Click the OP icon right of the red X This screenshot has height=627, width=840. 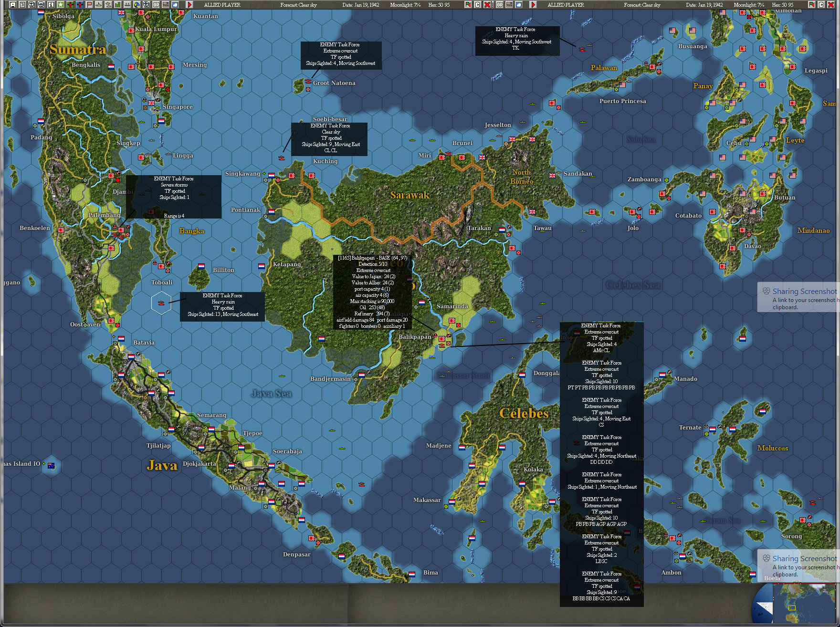tap(500, 4)
